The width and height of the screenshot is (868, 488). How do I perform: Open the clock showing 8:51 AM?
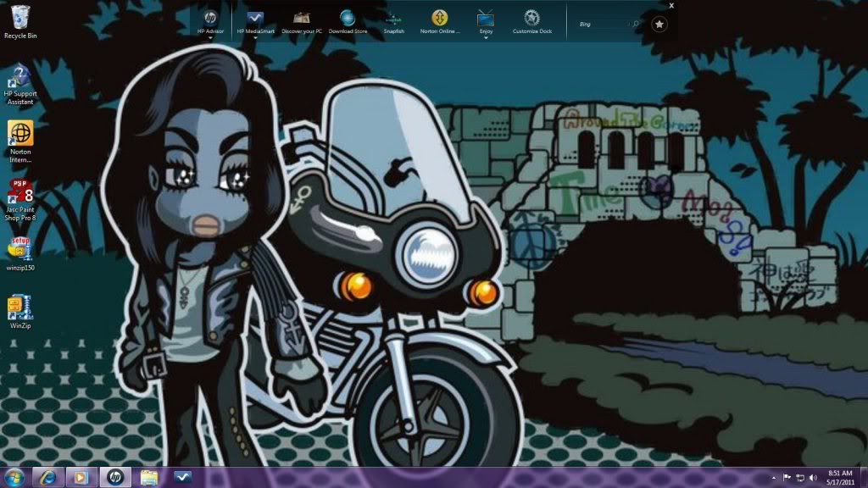pos(840,478)
